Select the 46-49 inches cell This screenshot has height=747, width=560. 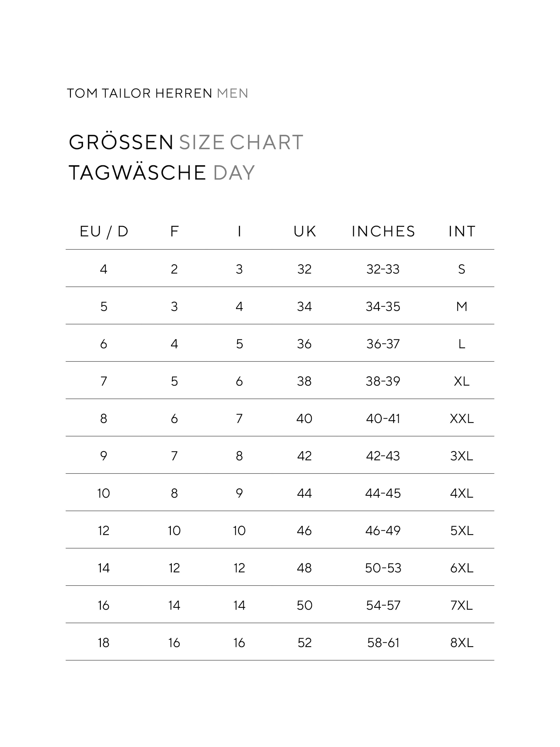[x=383, y=531]
